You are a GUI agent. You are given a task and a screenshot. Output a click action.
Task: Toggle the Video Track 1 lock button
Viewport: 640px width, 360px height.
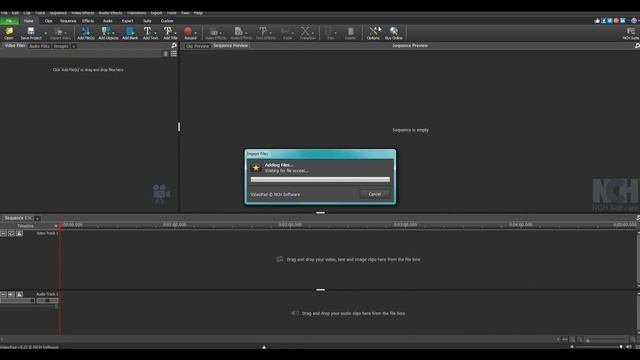pyautogui.click(x=19, y=233)
